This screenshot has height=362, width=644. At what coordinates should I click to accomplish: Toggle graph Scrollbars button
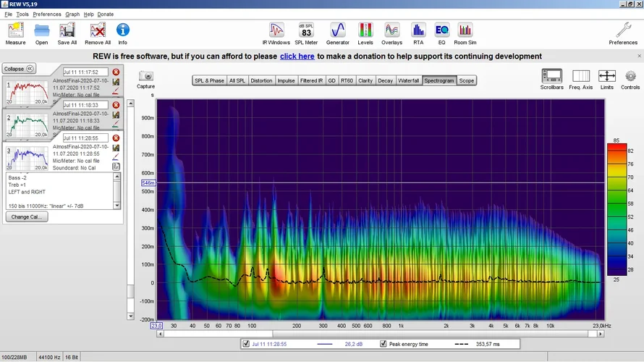point(551,77)
